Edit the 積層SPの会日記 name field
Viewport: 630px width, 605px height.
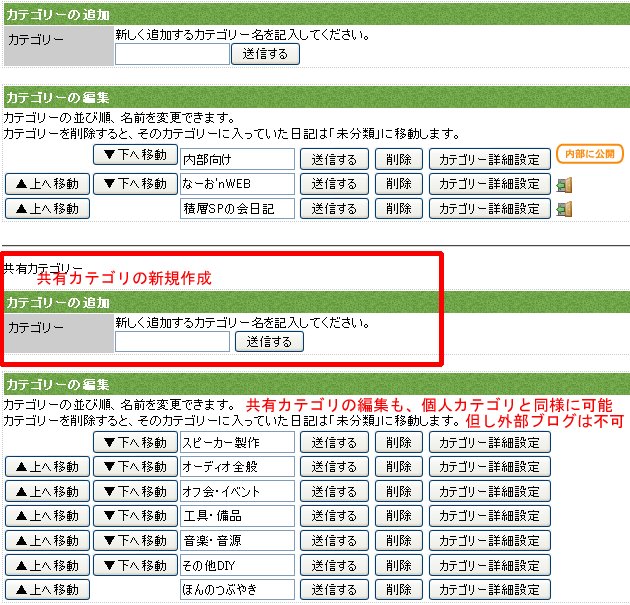point(237,209)
